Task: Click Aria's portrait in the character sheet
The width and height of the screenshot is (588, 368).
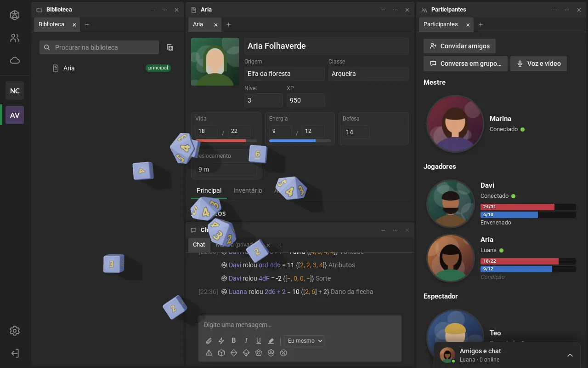Action: tap(215, 62)
